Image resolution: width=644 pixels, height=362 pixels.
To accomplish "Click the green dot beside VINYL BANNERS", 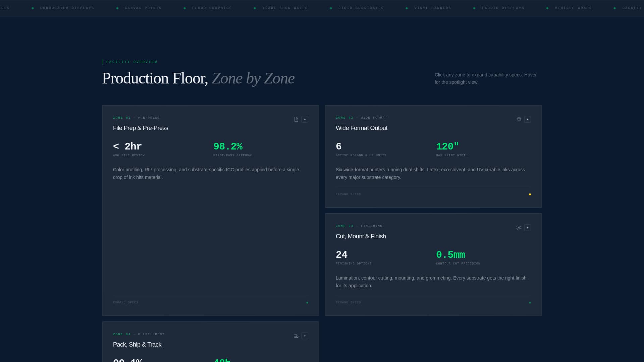I will pyautogui.click(x=407, y=7).
